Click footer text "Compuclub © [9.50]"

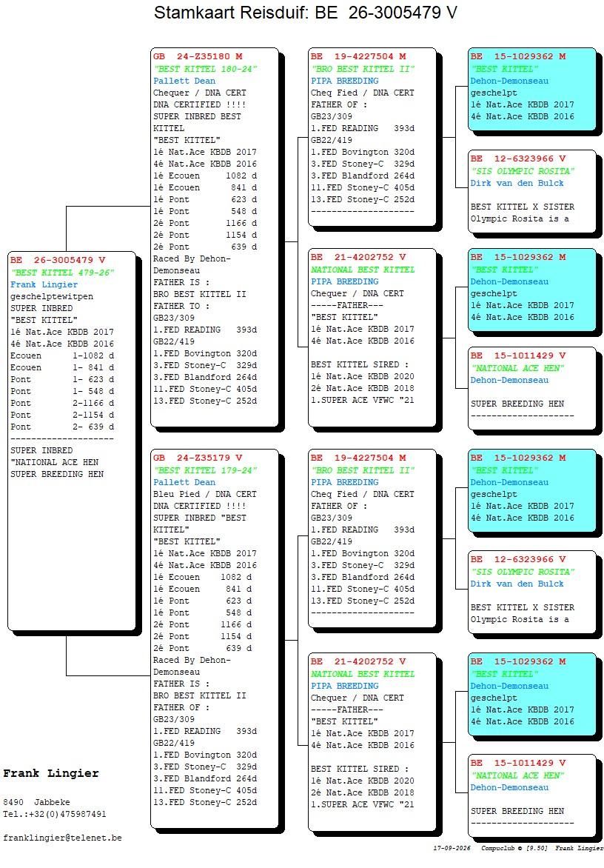(x=514, y=848)
